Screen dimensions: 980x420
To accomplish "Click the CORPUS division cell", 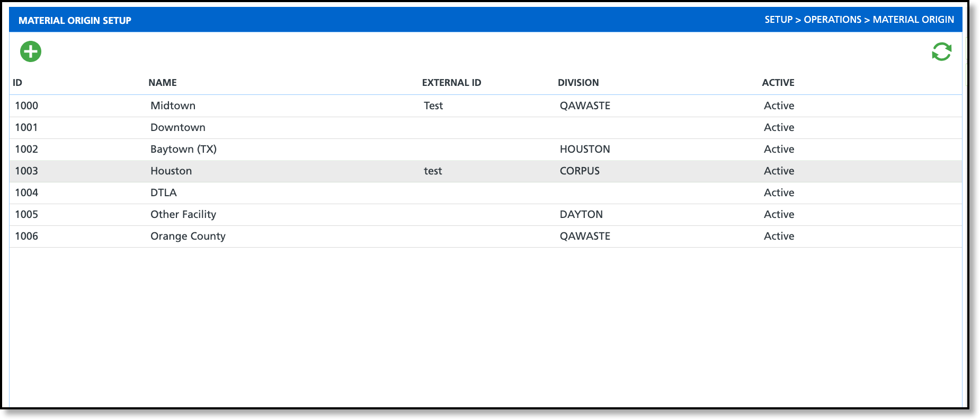I will [x=580, y=171].
